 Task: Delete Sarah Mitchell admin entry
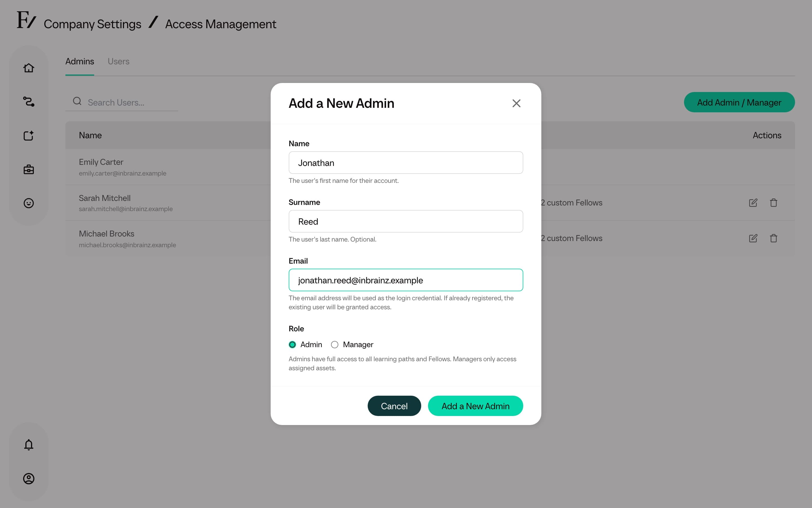coord(773,203)
